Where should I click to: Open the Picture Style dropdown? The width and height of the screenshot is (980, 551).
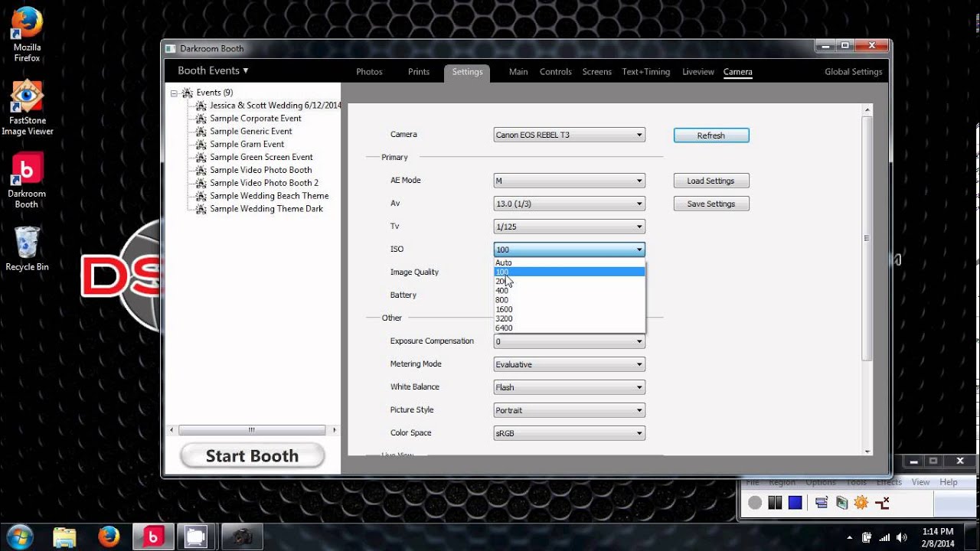click(x=570, y=410)
